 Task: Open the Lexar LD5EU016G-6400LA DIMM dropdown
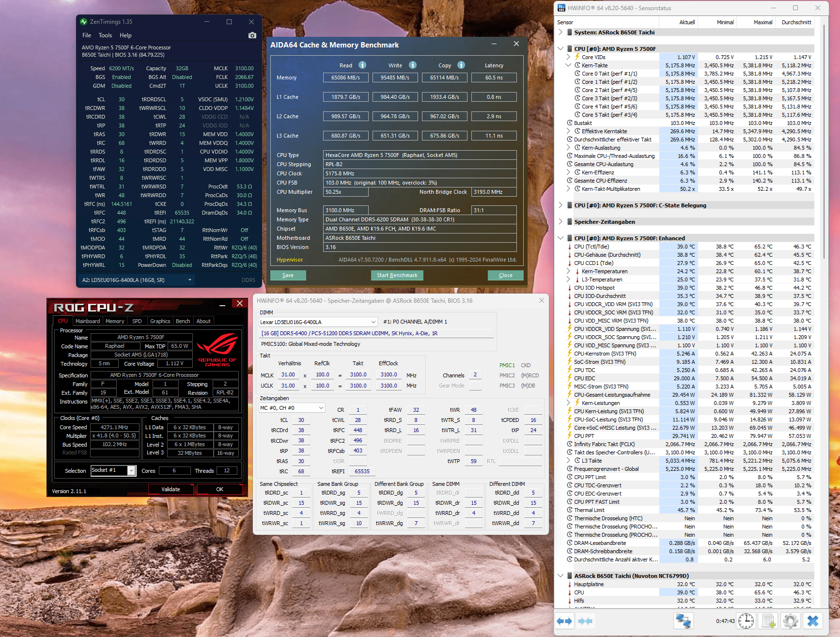(318, 322)
